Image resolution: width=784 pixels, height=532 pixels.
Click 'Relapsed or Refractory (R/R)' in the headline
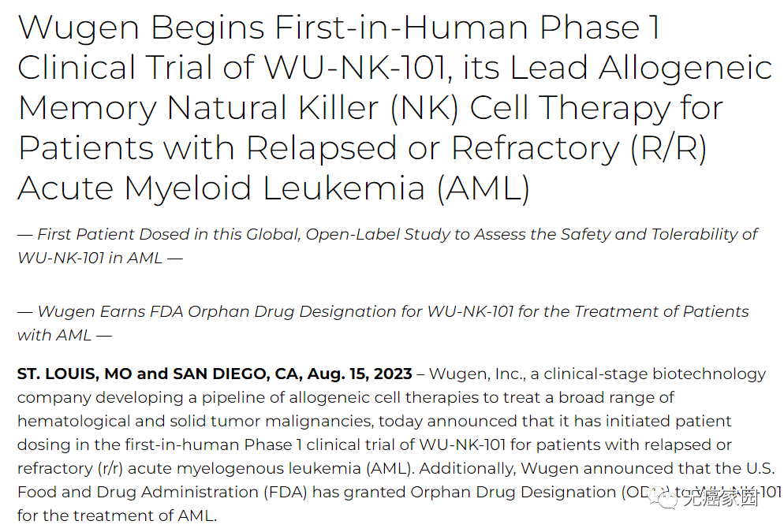coord(476,148)
